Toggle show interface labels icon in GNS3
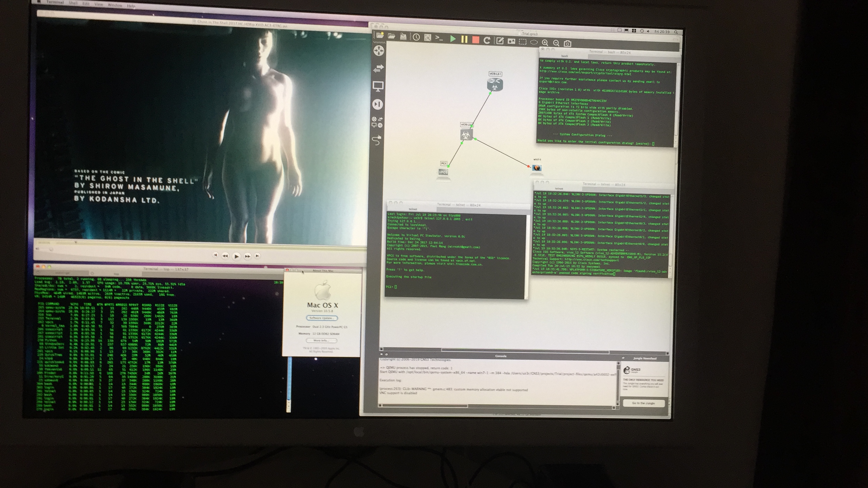Viewport: 868px width, 488px height. [428, 38]
